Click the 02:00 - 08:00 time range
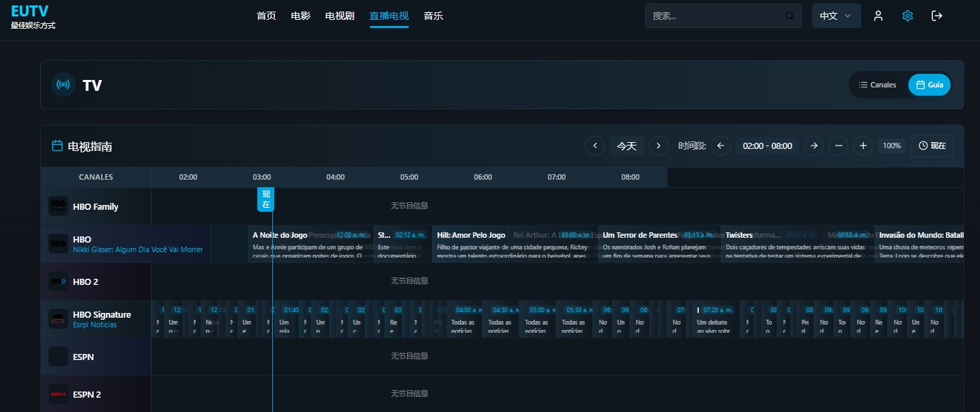 tap(767, 146)
